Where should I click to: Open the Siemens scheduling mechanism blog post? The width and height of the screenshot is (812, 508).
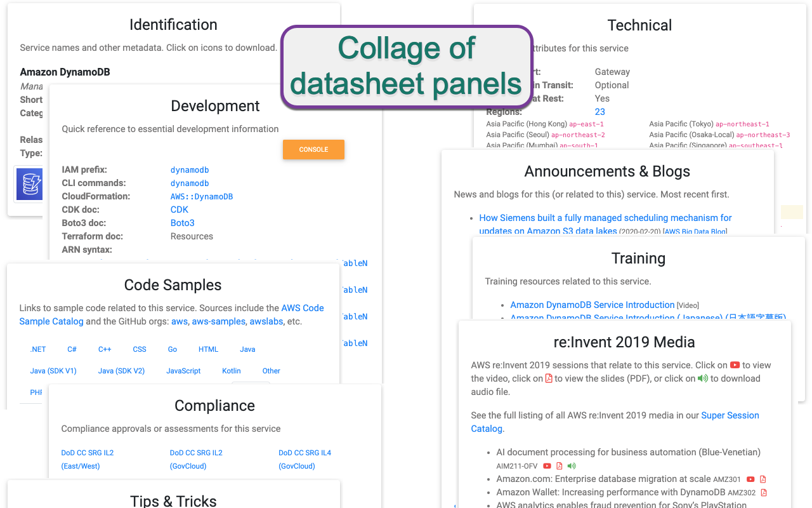click(x=605, y=224)
